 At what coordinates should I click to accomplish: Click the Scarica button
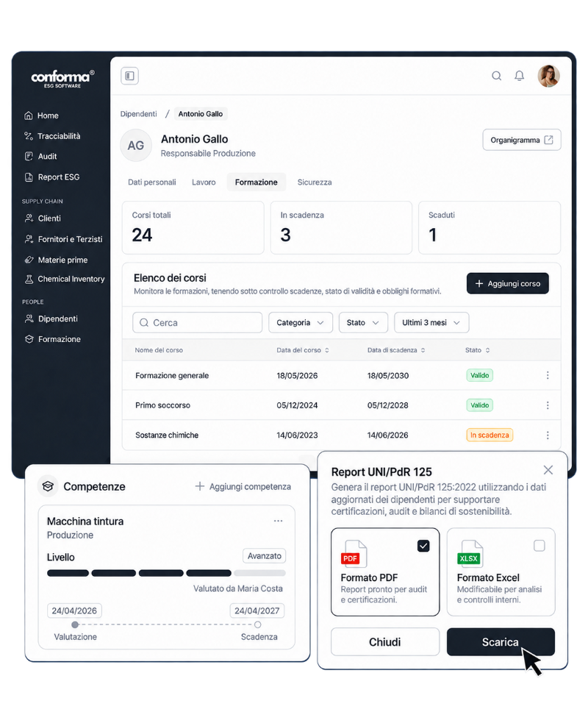tap(501, 641)
